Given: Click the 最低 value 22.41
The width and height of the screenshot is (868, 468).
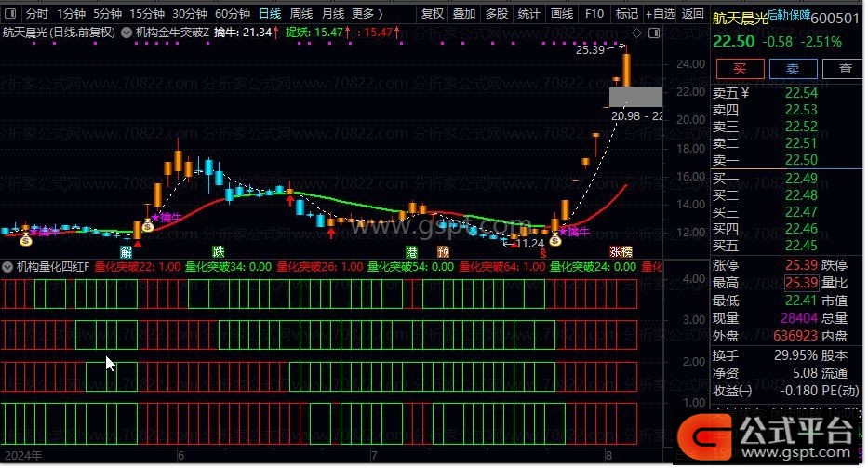Looking at the screenshot, I should (801, 301).
